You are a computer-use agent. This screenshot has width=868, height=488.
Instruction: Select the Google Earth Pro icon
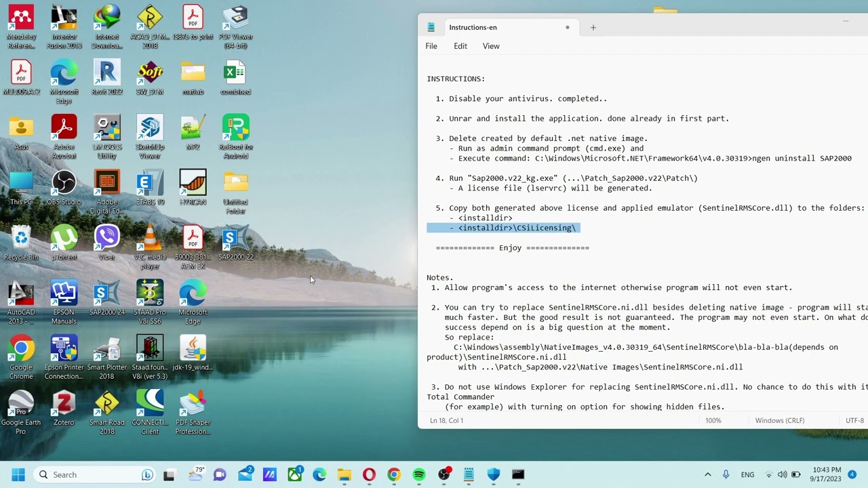pos(21,412)
